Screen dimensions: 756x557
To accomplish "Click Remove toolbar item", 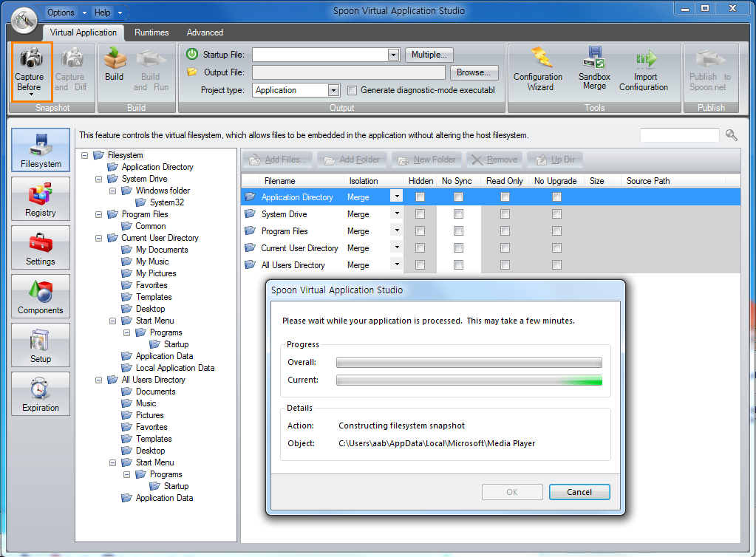I will 494,160.
